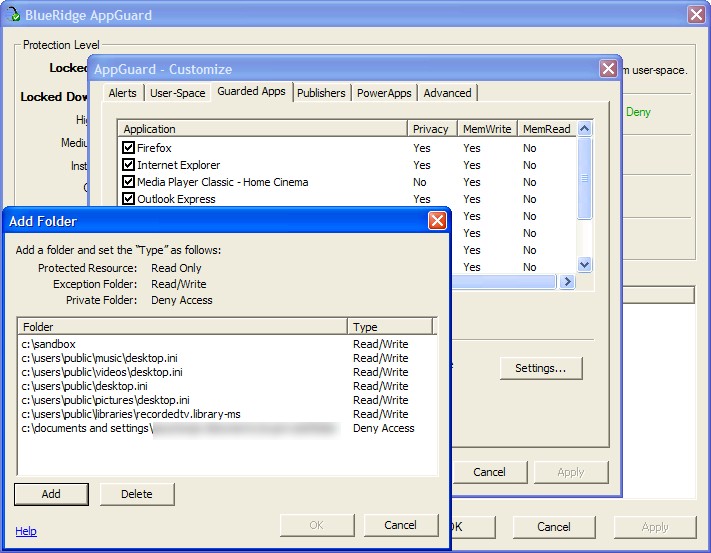This screenshot has width=711, height=553.
Task: Uncheck the Internet Explorer checkbox
Action: click(x=128, y=165)
